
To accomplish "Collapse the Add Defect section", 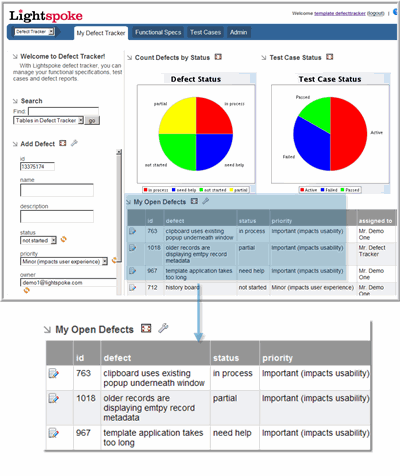I will [x=15, y=144].
